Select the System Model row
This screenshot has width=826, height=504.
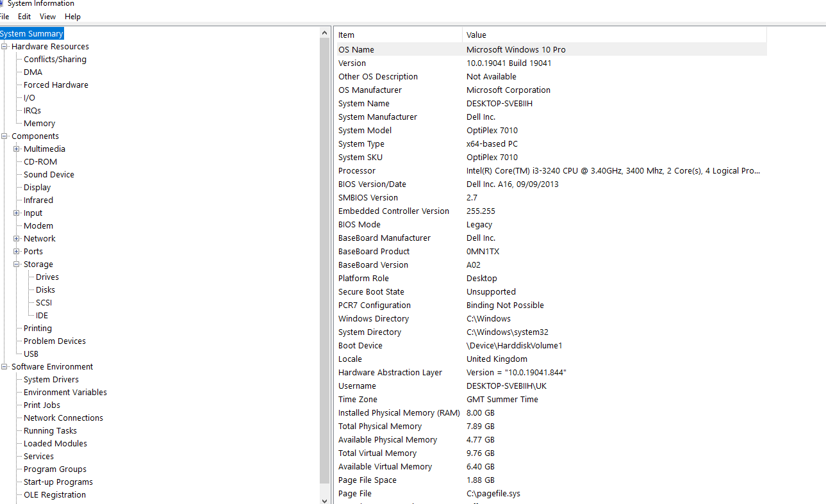coord(550,130)
